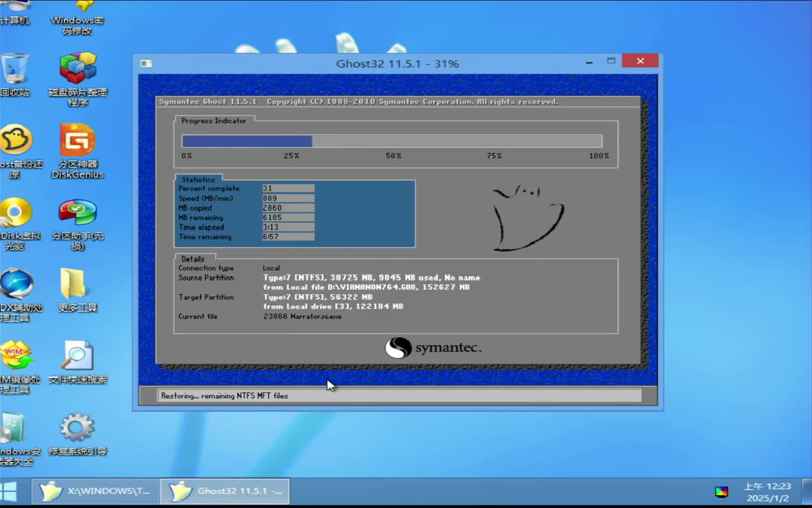Screen dimensions: 812x508
Task: Open the DiskGenius partition tool icon
Action: (x=78, y=141)
